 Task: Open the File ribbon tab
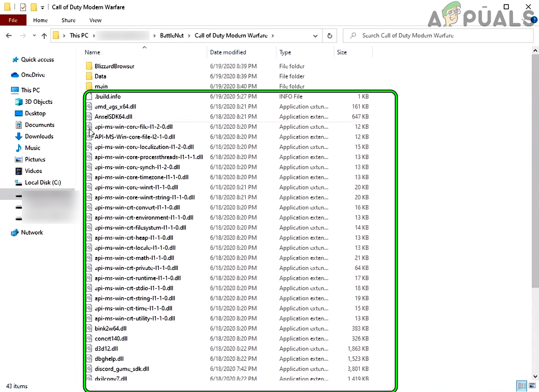pyautogui.click(x=13, y=20)
